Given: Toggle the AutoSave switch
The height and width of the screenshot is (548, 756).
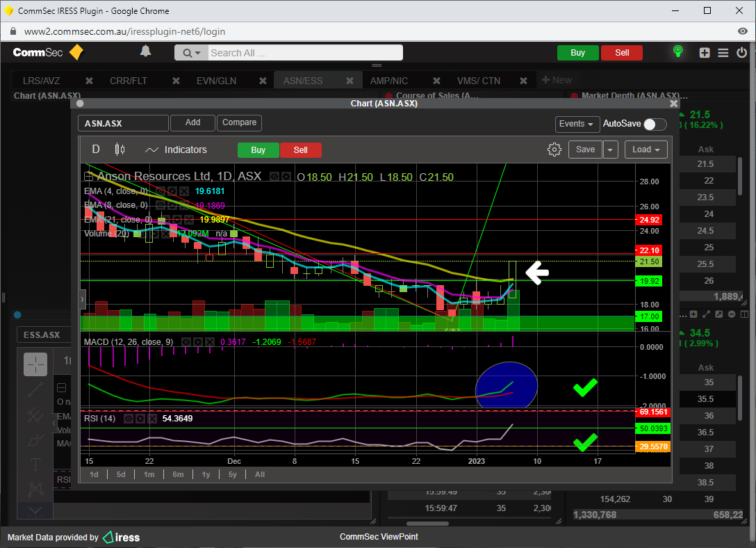Looking at the screenshot, I should point(655,124).
